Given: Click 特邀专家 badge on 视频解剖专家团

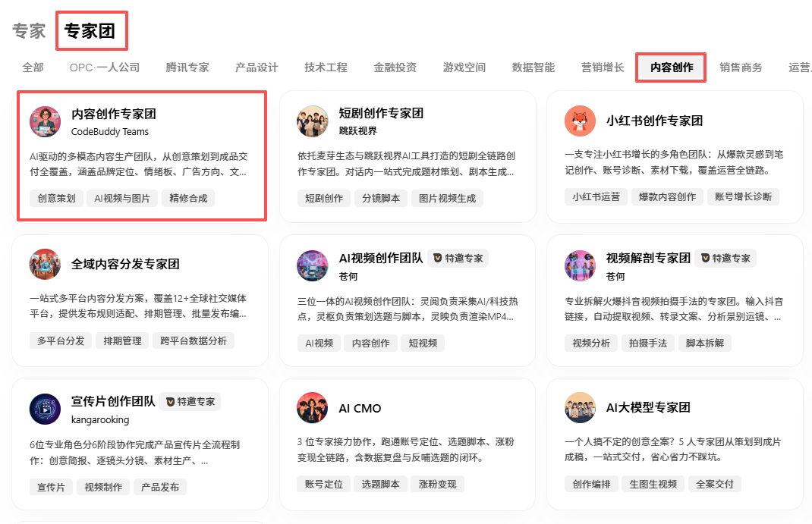Looking at the screenshot, I should coord(725,258).
